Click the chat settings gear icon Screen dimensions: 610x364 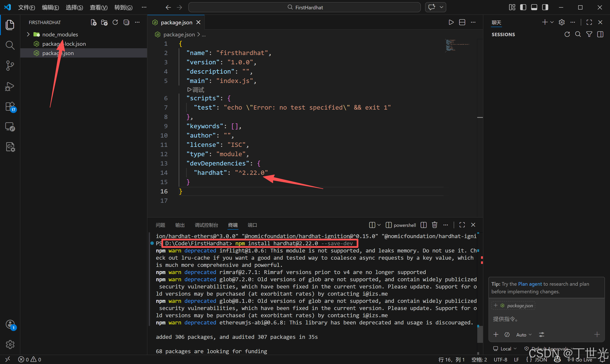562,22
